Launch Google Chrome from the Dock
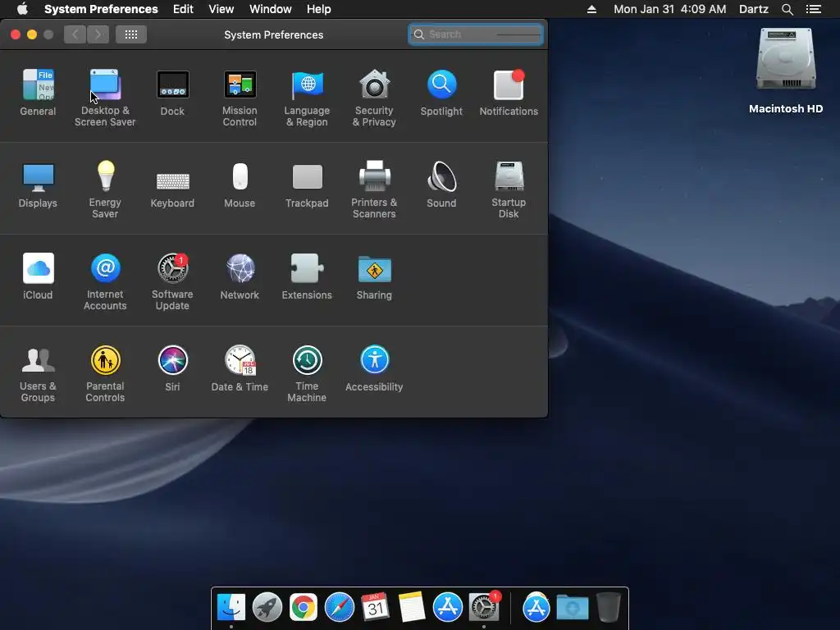The height and width of the screenshot is (630, 840). coord(304,608)
